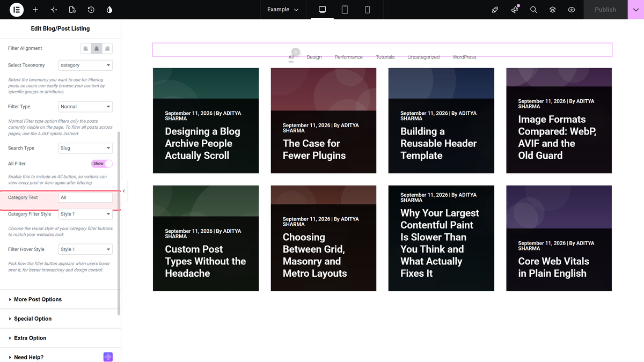644x362 pixels.
Task: Open the droplet theme style icon
Action: pyautogui.click(x=109, y=10)
